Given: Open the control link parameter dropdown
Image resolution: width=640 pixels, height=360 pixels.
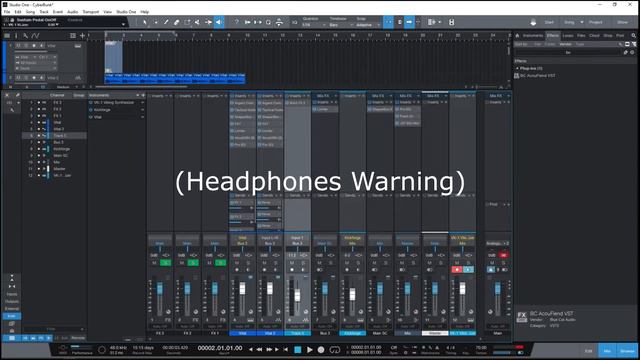Looking at the screenshot, I should (x=123, y=24).
